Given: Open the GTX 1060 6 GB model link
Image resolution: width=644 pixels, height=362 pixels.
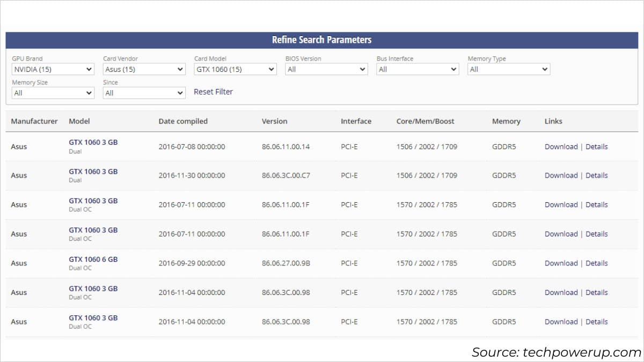Looking at the screenshot, I should 93,260.
